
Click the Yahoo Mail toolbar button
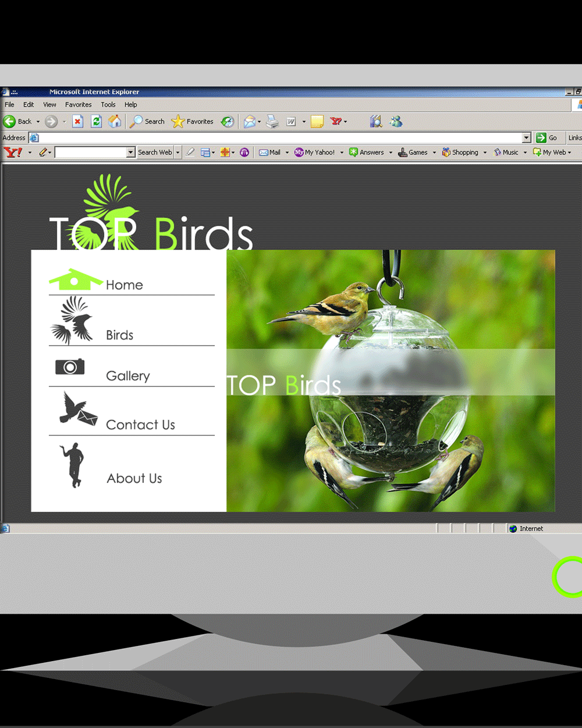[270, 153]
